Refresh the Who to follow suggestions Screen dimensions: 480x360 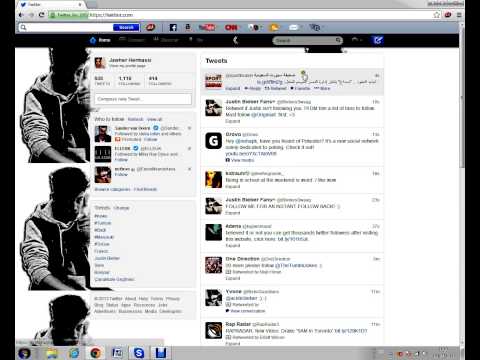point(135,119)
